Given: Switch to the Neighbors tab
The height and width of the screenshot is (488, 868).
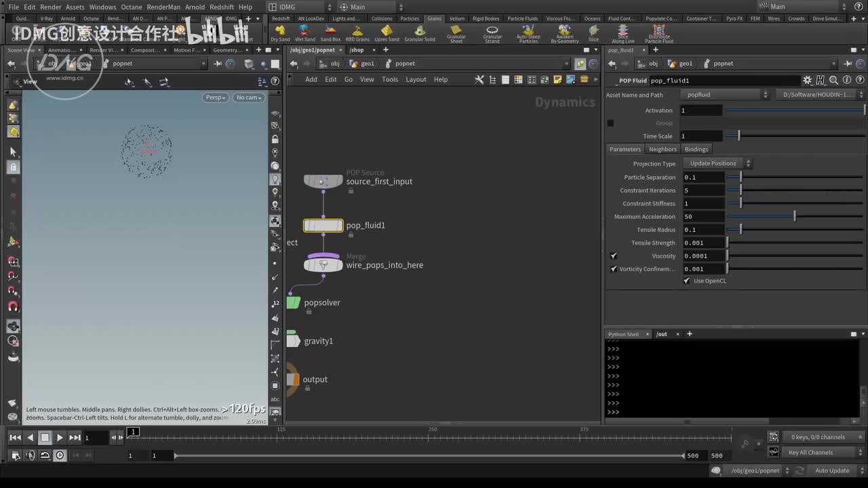Looking at the screenshot, I should [663, 149].
